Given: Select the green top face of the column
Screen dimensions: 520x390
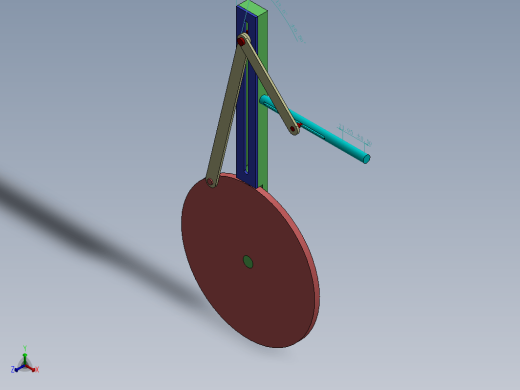Looking at the screenshot, I should click(252, 8).
